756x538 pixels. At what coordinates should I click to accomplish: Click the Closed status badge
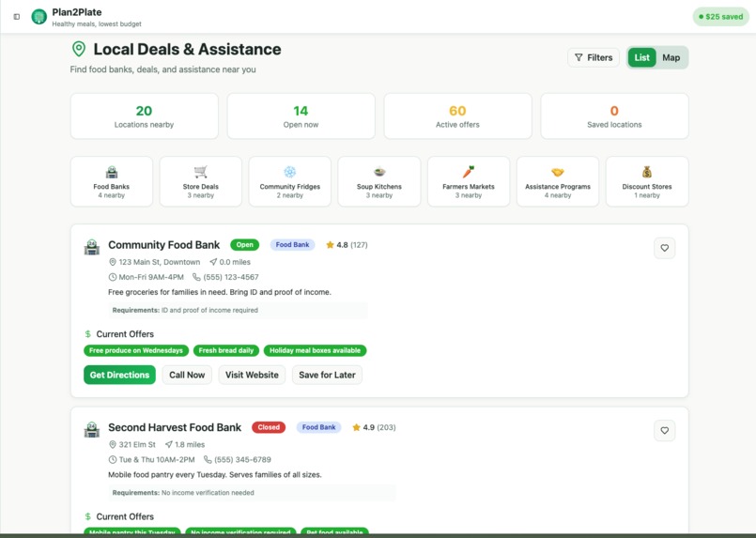(x=269, y=427)
